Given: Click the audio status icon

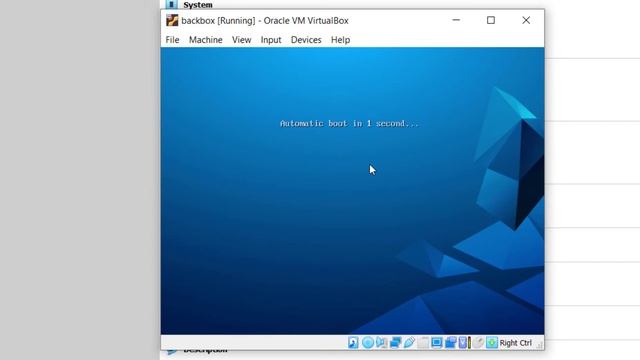Looking at the screenshot, I should 382,342.
